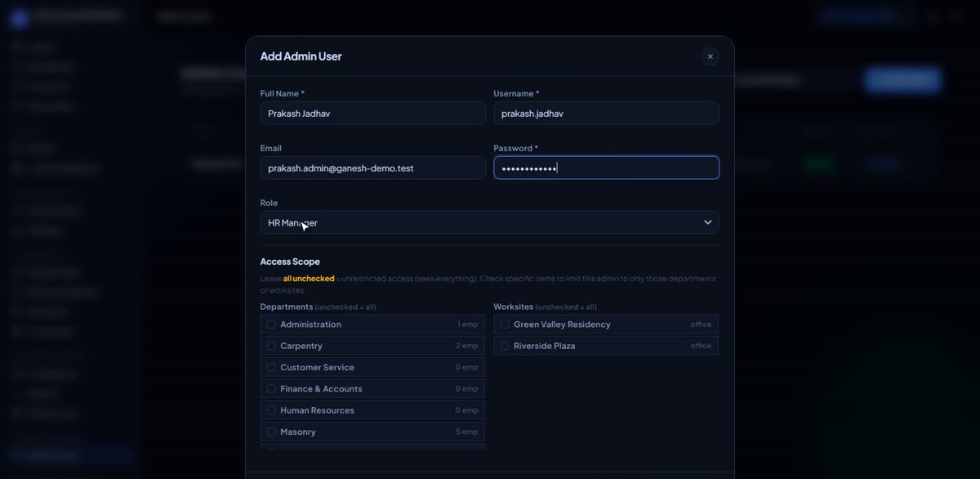This screenshot has height=479, width=980.
Task: Tick the Masonry department checkbox
Action: [271, 432]
